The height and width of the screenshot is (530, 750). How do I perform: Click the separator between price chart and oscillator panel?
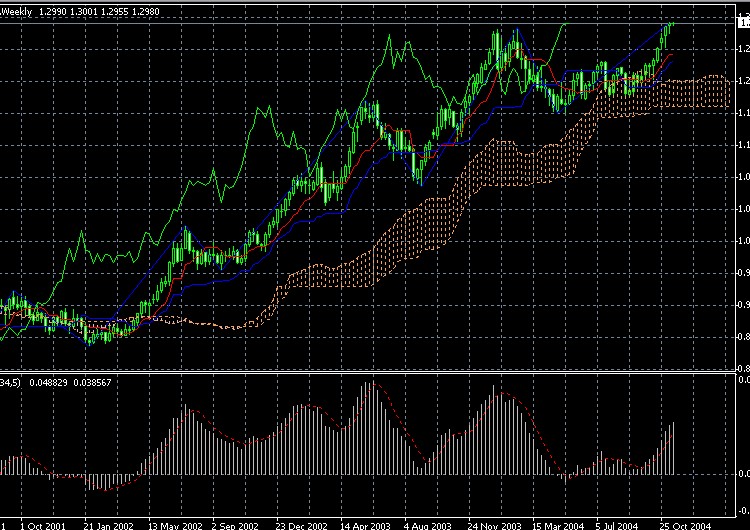click(x=370, y=372)
